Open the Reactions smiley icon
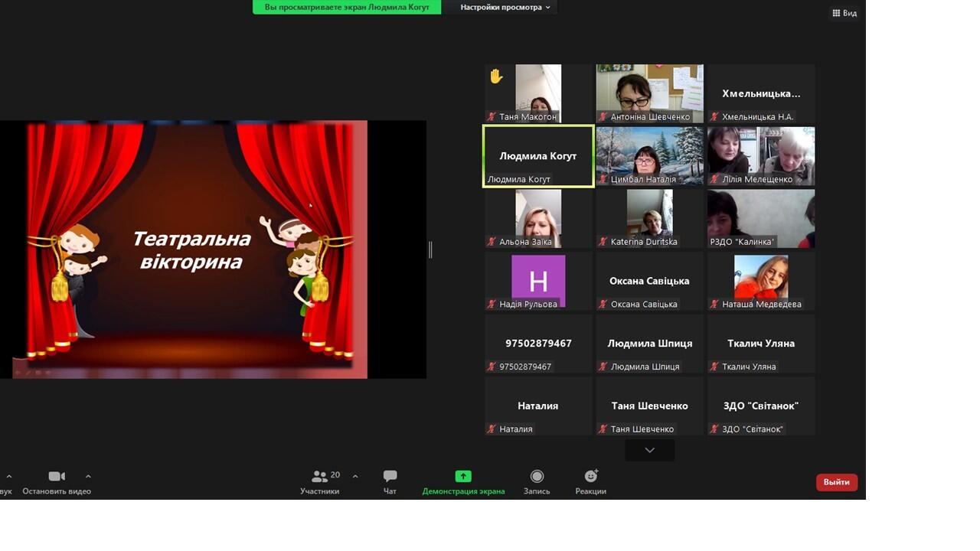The width and height of the screenshot is (980, 551). [x=591, y=476]
